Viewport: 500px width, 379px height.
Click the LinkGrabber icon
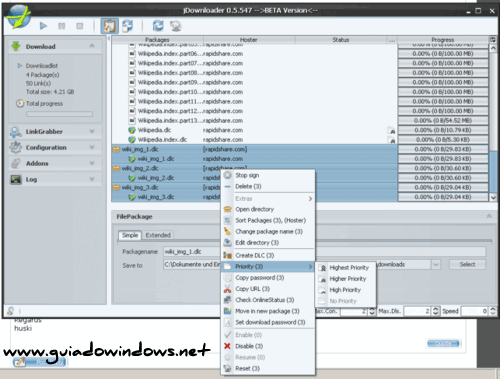(15, 132)
